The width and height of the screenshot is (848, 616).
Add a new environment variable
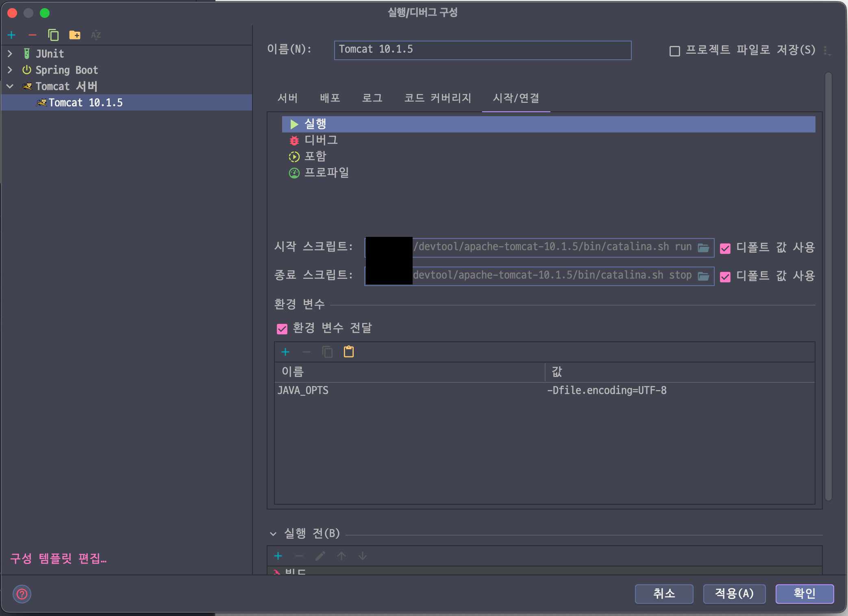[x=285, y=352]
